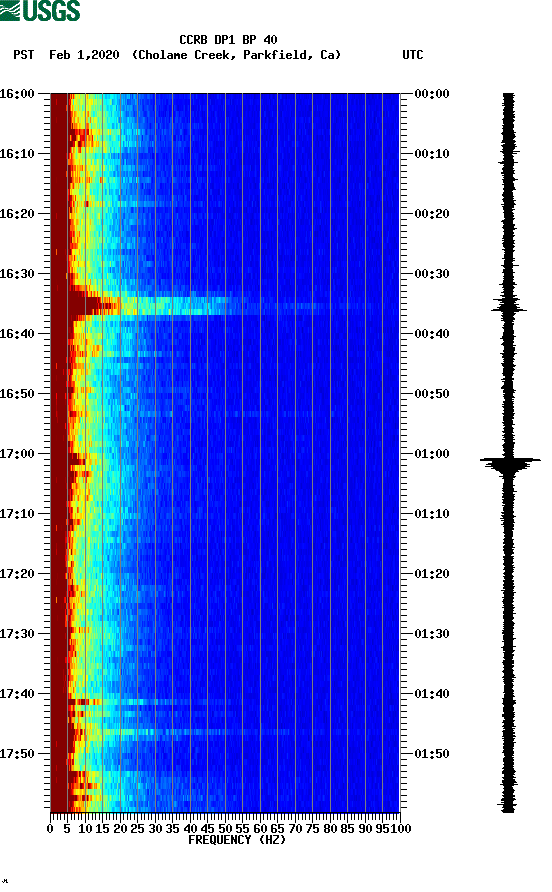Click the 01:50 UTC time label

[432, 754]
